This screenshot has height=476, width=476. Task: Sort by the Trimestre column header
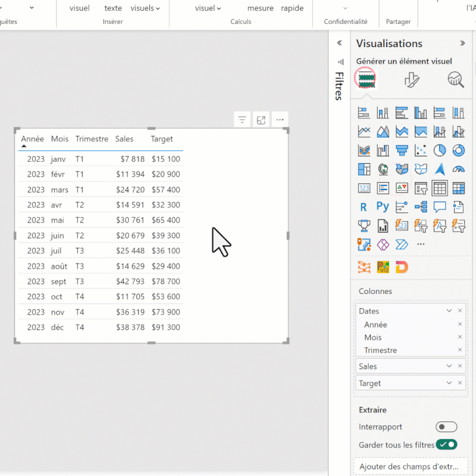(92, 139)
